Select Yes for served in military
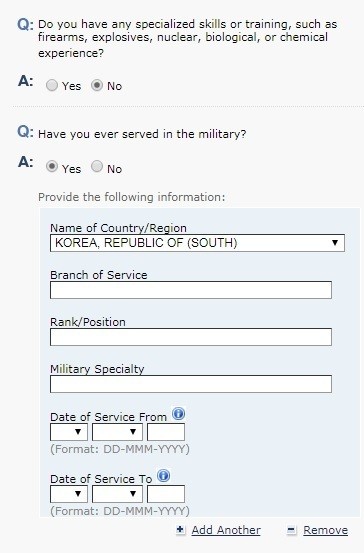 tap(52, 166)
